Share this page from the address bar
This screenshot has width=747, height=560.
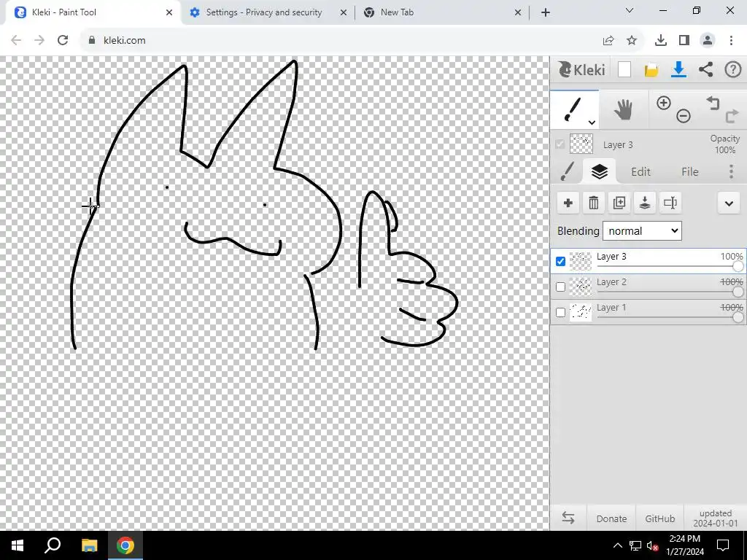tap(608, 41)
